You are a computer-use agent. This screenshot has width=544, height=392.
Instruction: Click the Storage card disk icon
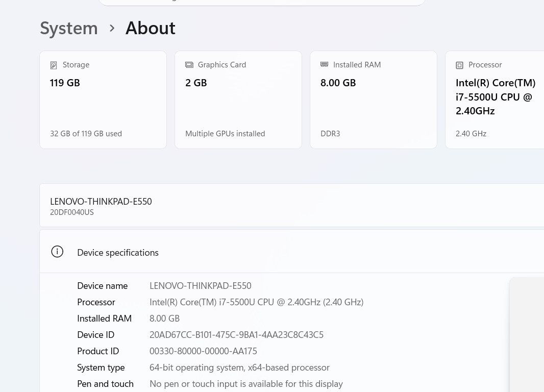point(54,65)
